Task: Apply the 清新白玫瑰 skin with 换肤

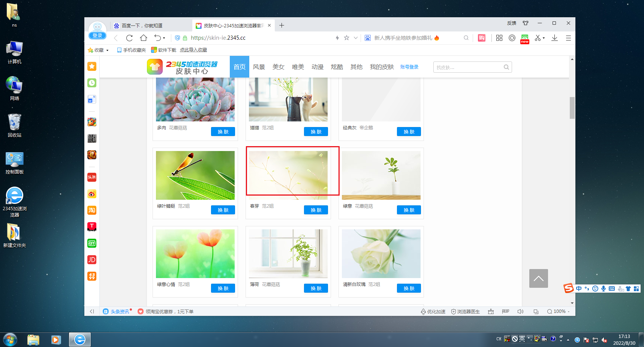Action: [409, 288]
